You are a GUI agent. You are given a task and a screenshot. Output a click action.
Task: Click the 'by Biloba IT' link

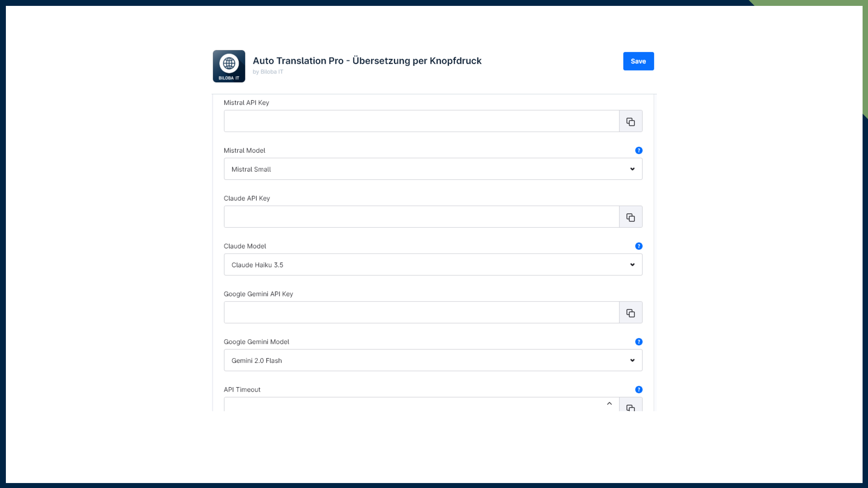point(268,72)
